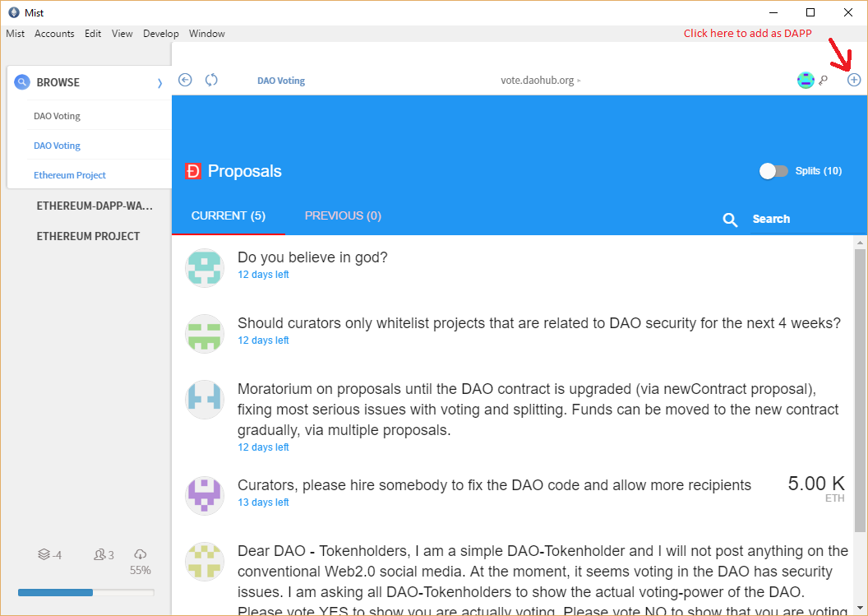The image size is (868, 616).
Task: Click '13 days left' under Curators proposal
Action: [264, 503]
